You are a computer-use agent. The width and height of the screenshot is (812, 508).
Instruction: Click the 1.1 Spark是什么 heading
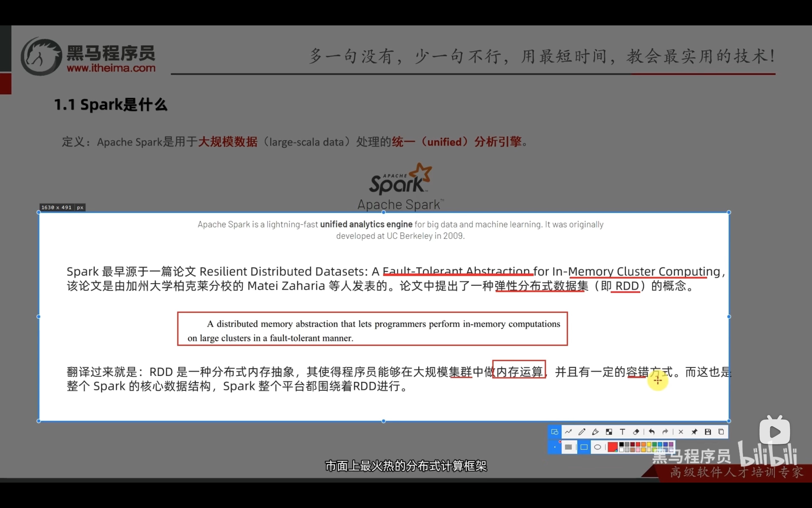[x=111, y=104]
